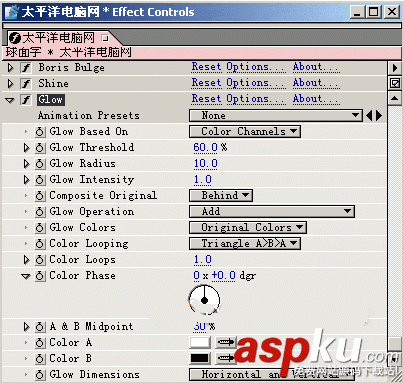Expand Glow Radius property
This screenshot has height=383, width=404.
coord(26,164)
